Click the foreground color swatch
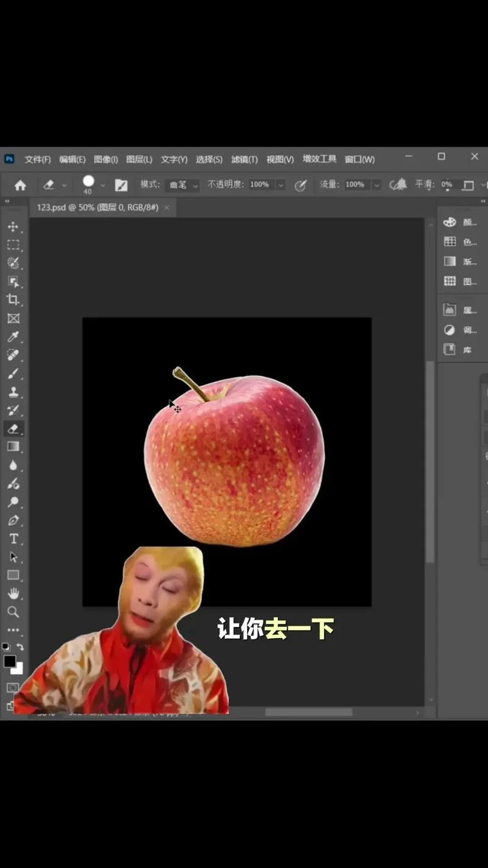Image resolution: width=488 pixels, height=868 pixels. [9, 661]
